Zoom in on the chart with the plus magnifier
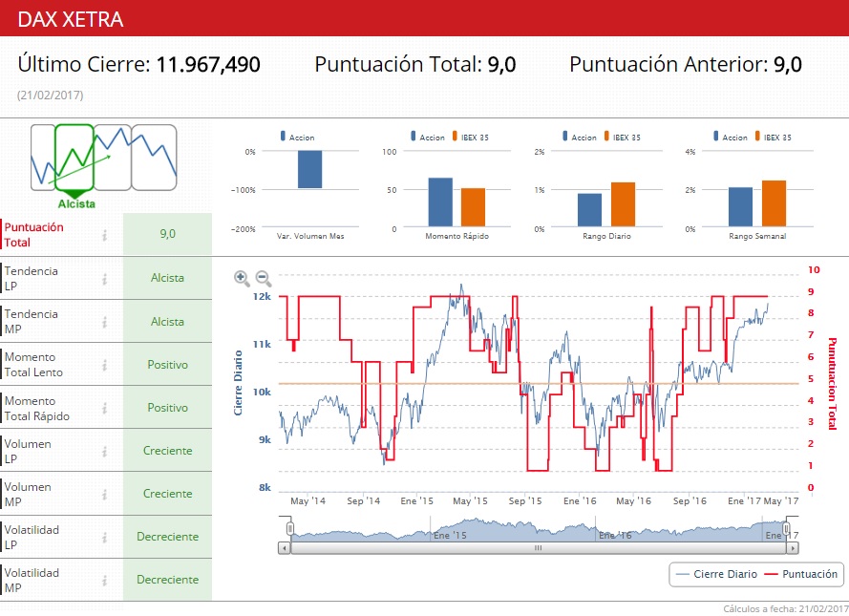The image size is (849, 616). (242, 278)
